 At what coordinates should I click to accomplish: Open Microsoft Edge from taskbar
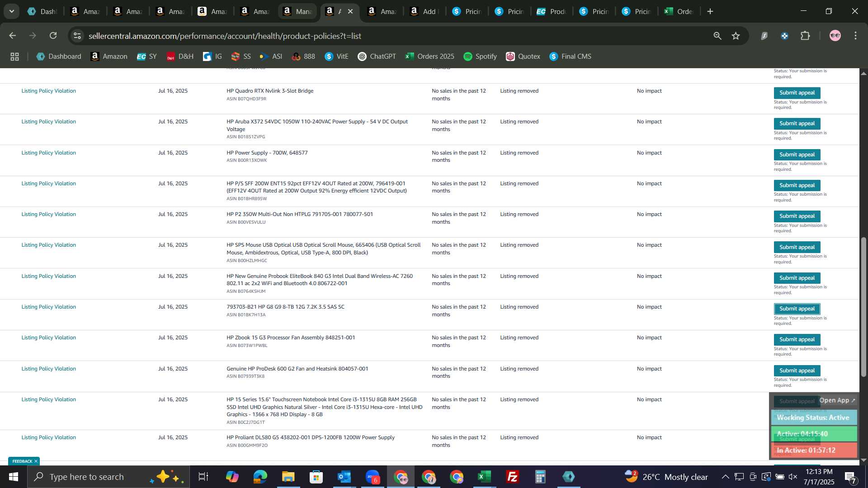(x=260, y=477)
